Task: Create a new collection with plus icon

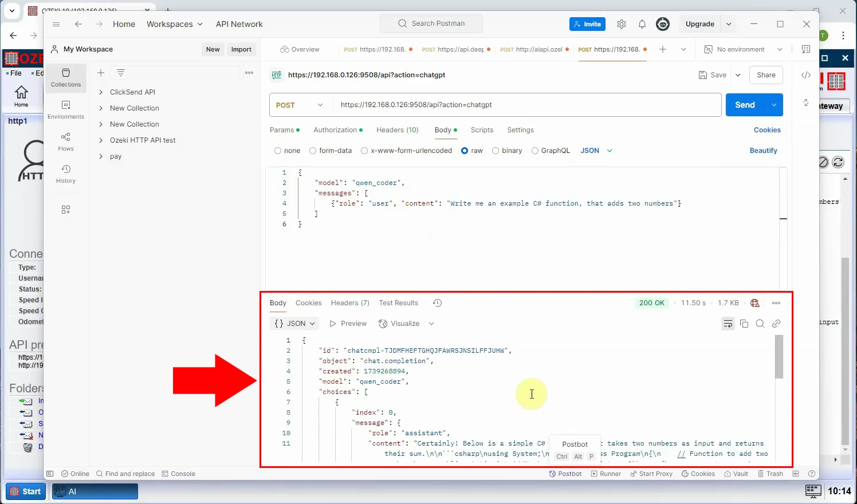Action: [101, 73]
